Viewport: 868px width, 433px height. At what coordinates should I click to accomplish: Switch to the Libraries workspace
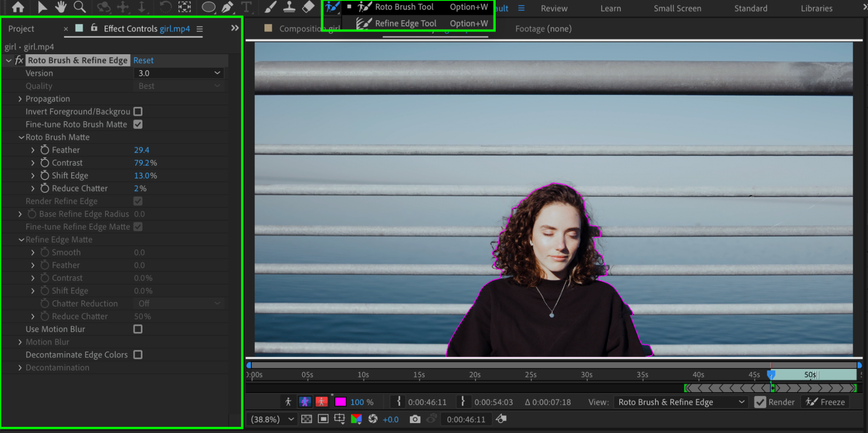tap(817, 8)
